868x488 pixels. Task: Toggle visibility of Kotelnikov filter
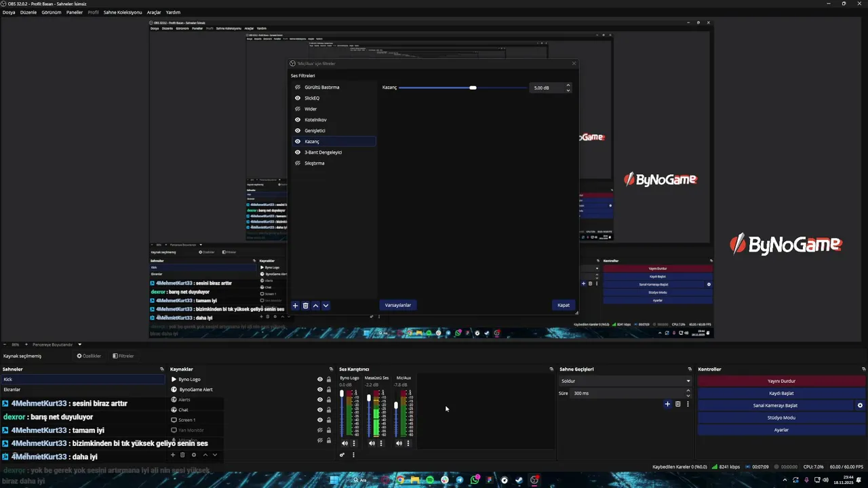(x=298, y=120)
